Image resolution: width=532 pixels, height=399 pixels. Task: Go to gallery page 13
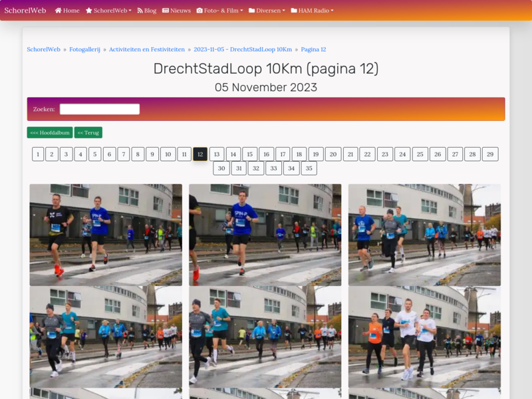(217, 154)
